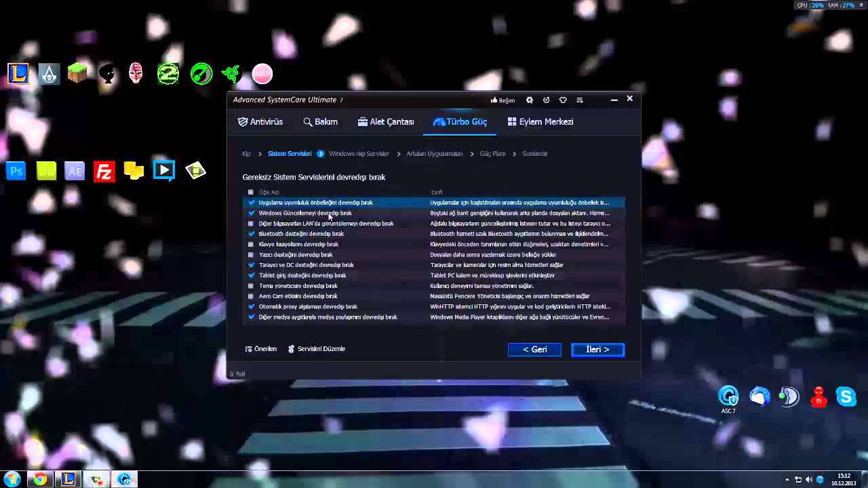Check Diğer bilgisayarları LAN'da görüntülemeyi devredışı bırak
The width and height of the screenshot is (868, 488).
click(252, 224)
